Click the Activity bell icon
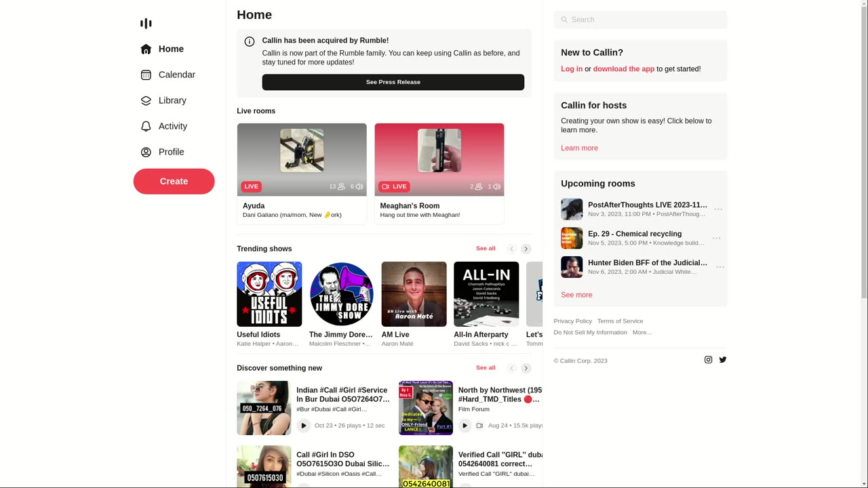The width and height of the screenshot is (868, 488). [146, 126]
